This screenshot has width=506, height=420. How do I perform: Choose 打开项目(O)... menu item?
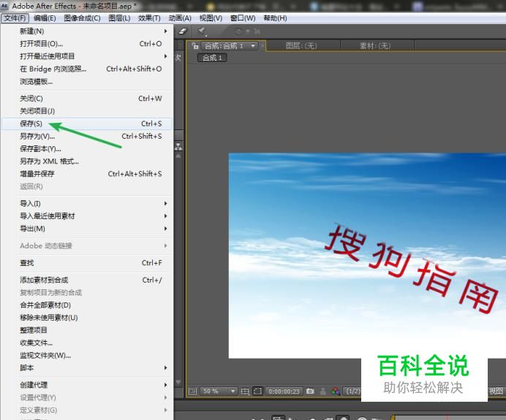coord(87,44)
